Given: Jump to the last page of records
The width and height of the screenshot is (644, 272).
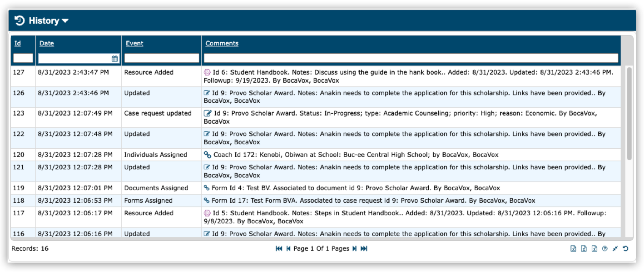Looking at the screenshot, I should coord(364,248).
